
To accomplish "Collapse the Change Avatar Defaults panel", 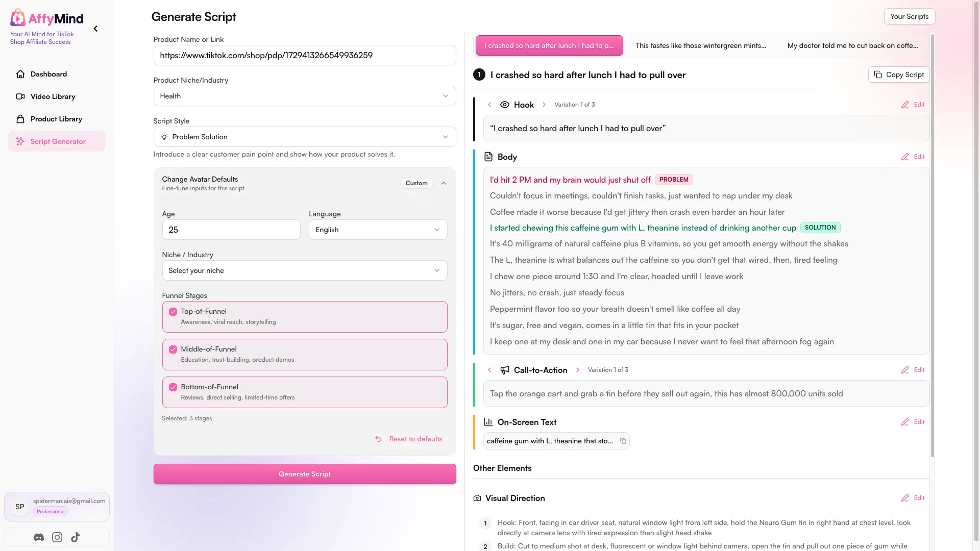I will (444, 183).
